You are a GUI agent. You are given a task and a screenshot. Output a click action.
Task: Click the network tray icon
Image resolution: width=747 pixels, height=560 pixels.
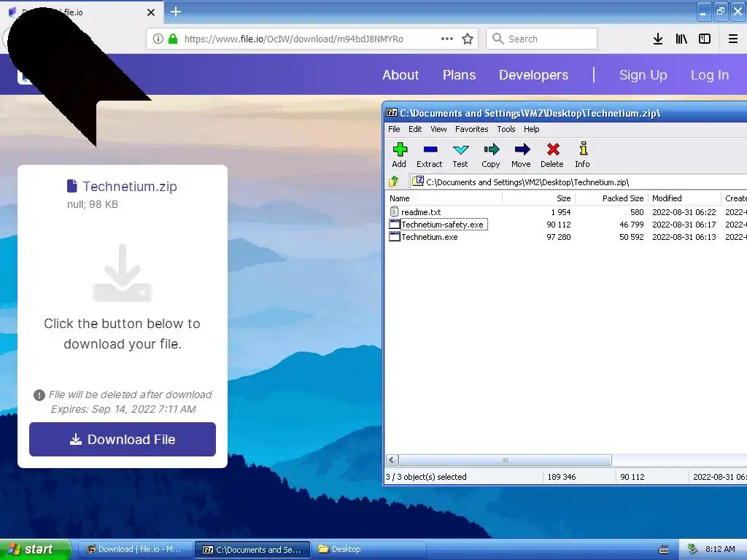(x=693, y=549)
